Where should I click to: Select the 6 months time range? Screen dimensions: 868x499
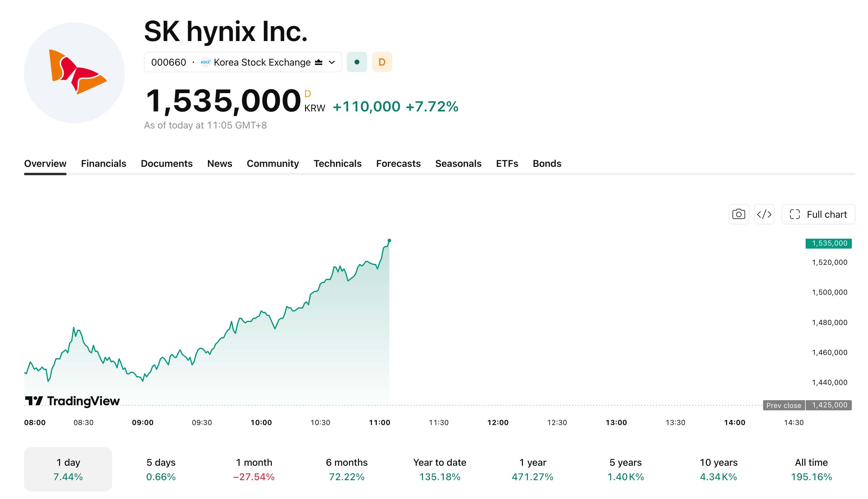346,469
